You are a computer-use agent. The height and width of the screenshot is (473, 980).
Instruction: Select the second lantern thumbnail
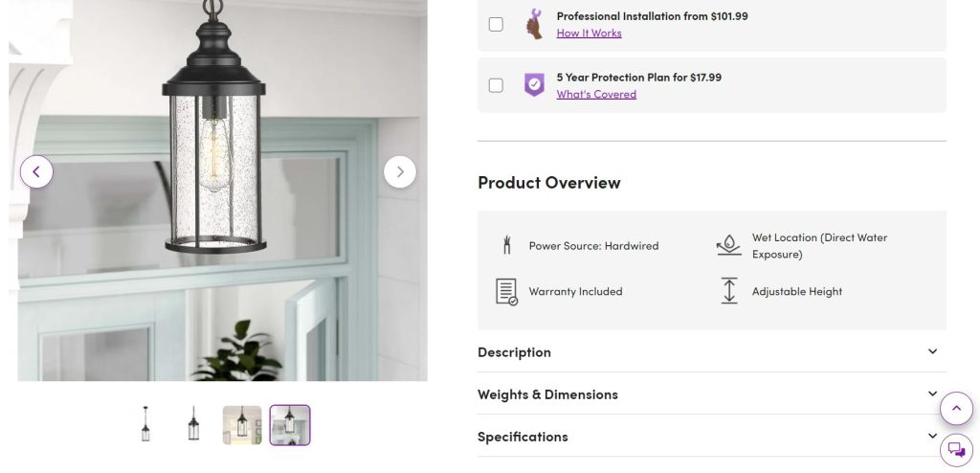click(x=194, y=424)
